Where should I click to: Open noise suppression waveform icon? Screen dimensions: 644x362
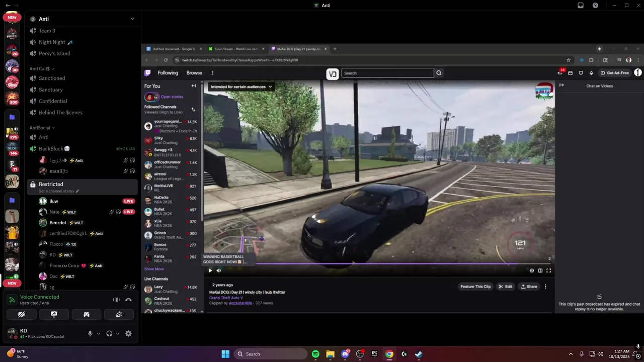[x=116, y=300]
